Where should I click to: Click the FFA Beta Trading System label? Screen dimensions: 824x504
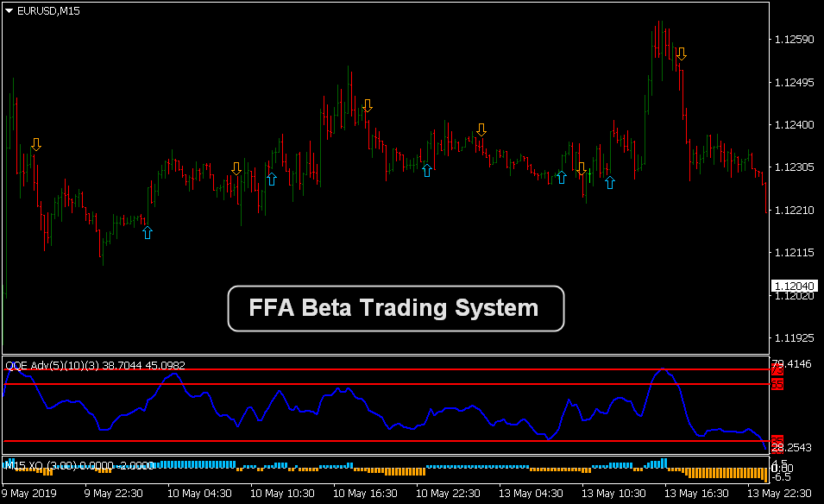click(395, 308)
